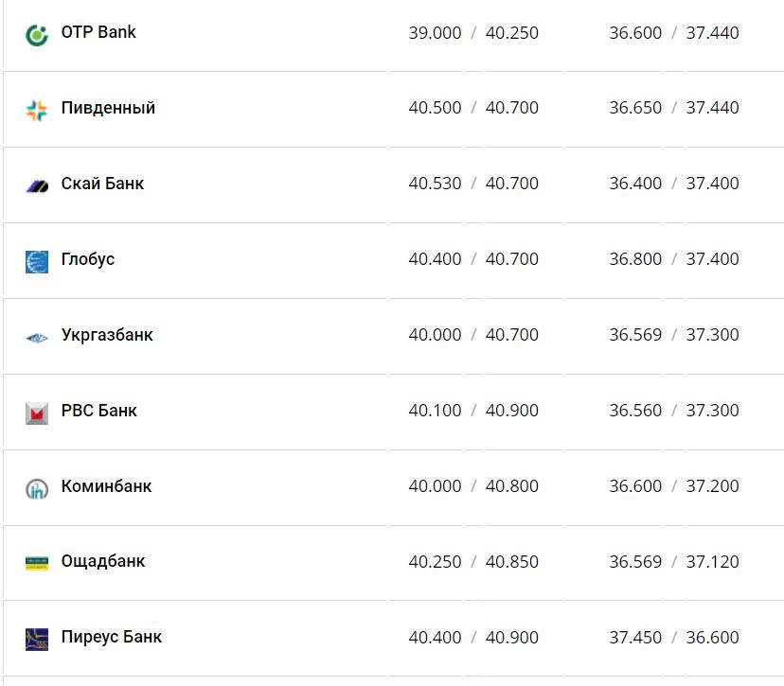This screenshot has height=686, width=784.
Task: Click the Ощадбанк logo icon
Action: coord(37,563)
